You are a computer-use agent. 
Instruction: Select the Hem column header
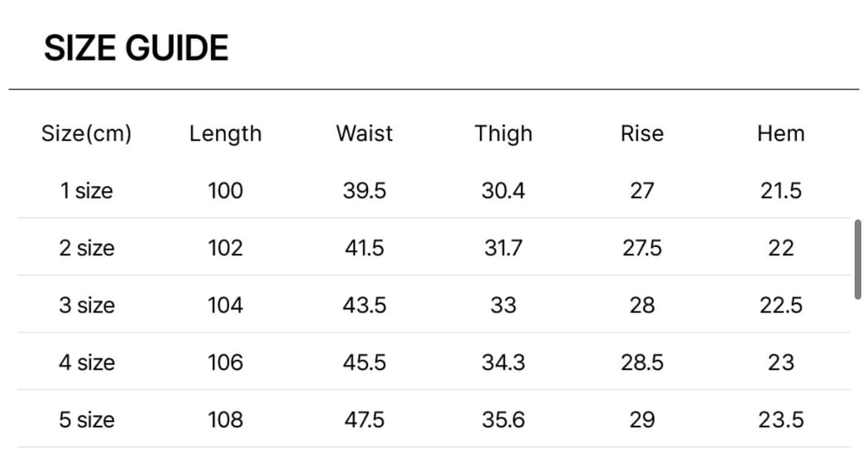pos(781,133)
